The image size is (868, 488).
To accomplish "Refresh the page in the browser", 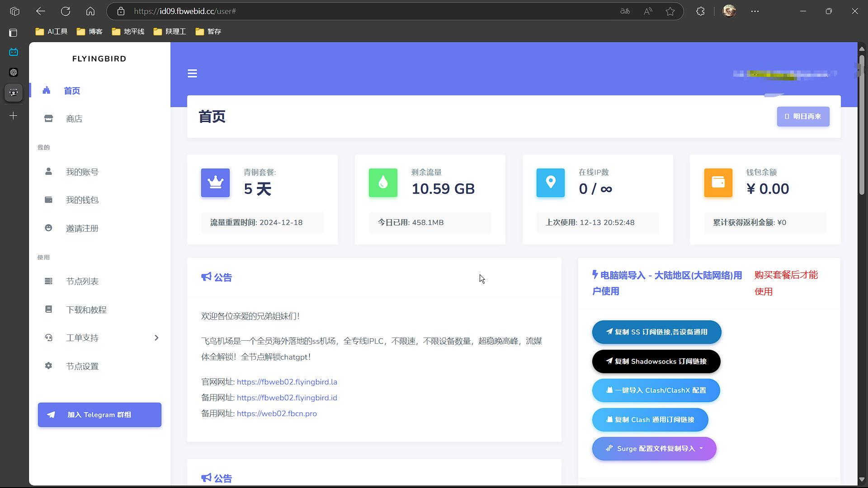I will (66, 11).
